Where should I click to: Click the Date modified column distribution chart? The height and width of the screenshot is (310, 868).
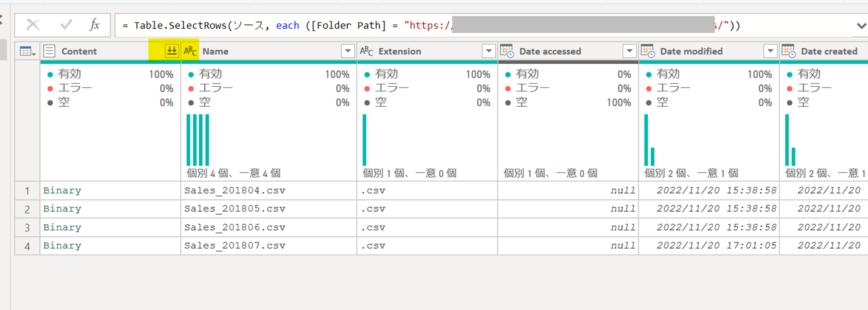point(649,140)
